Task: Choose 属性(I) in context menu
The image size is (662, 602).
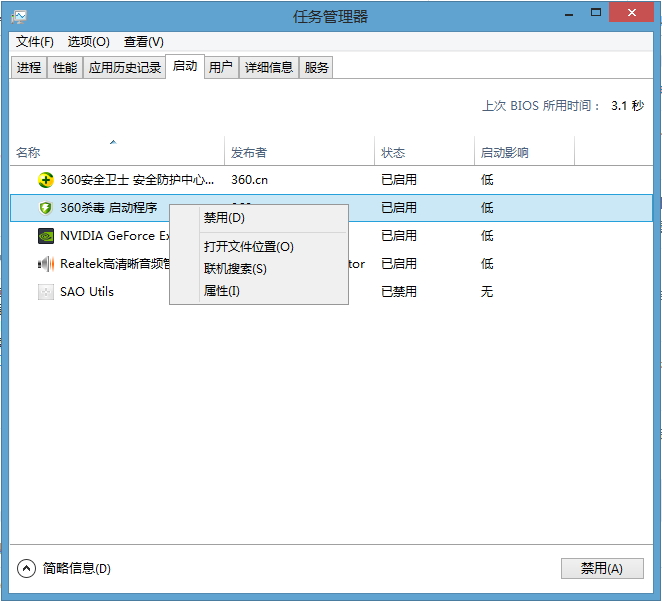Action: pos(258,290)
